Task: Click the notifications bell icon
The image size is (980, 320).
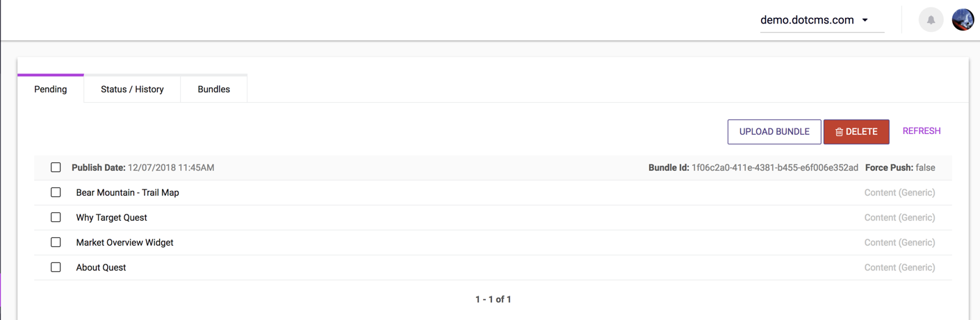Action: point(931,20)
